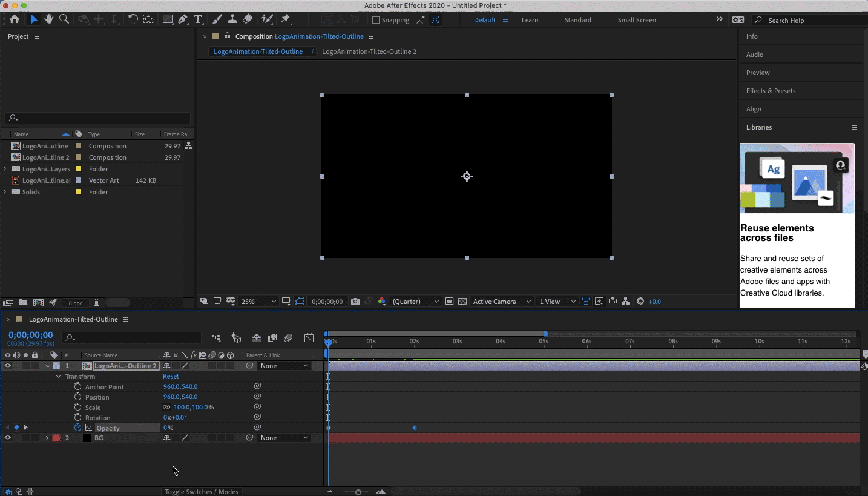Expand the BG layer properties
Screen dimensions: 868x496
click(x=47, y=438)
